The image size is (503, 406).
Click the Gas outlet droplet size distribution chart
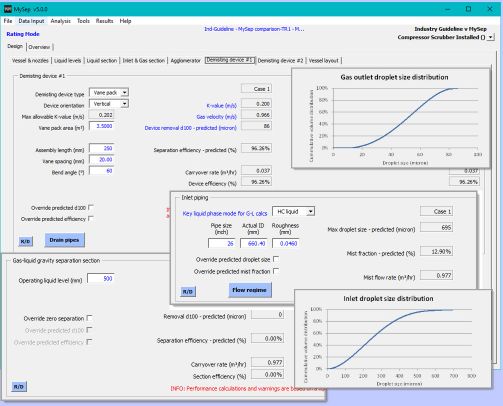pos(391,118)
